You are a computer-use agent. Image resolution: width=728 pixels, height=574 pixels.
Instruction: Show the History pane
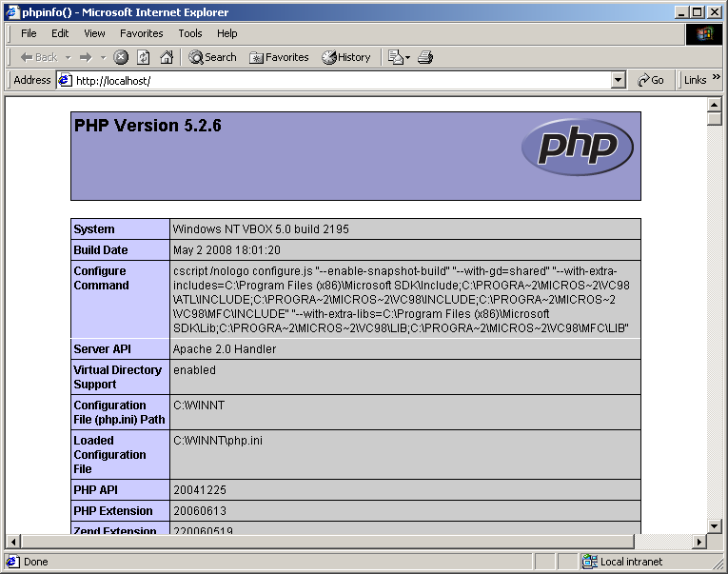[x=346, y=57]
